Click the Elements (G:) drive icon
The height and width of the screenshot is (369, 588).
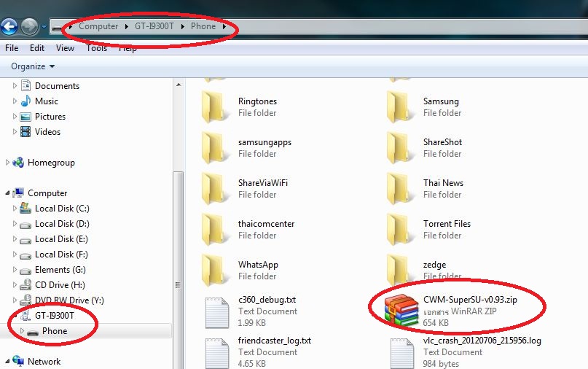pos(26,271)
